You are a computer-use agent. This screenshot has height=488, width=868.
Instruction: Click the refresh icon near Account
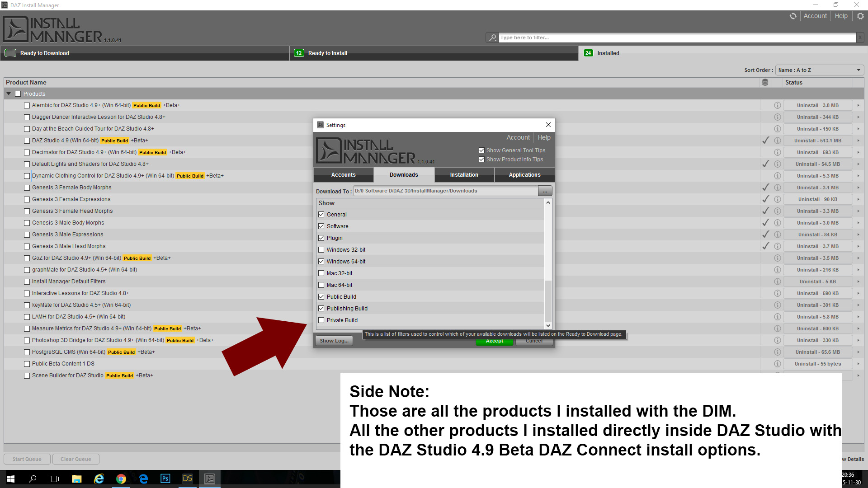pos(793,16)
